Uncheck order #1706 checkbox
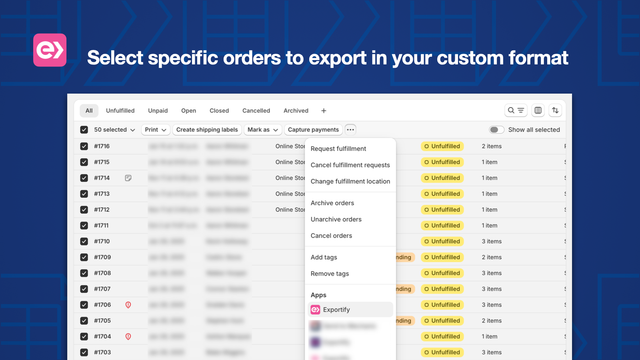Screen dimensions: 640x360 tap(84, 305)
